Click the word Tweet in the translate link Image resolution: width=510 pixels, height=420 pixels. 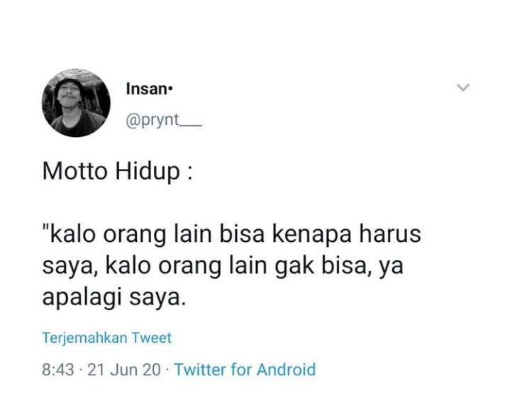151,338
